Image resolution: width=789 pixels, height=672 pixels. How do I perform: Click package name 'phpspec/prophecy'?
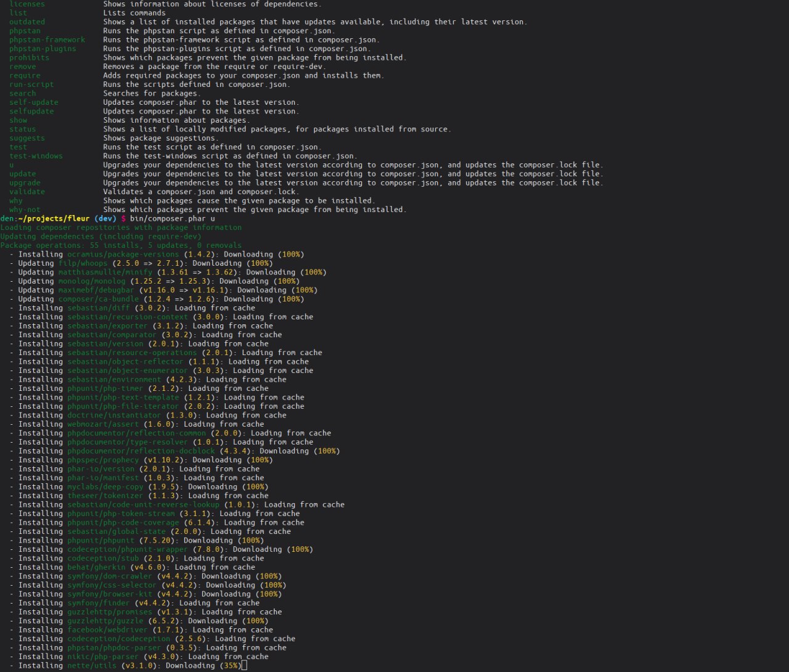pos(103,460)
